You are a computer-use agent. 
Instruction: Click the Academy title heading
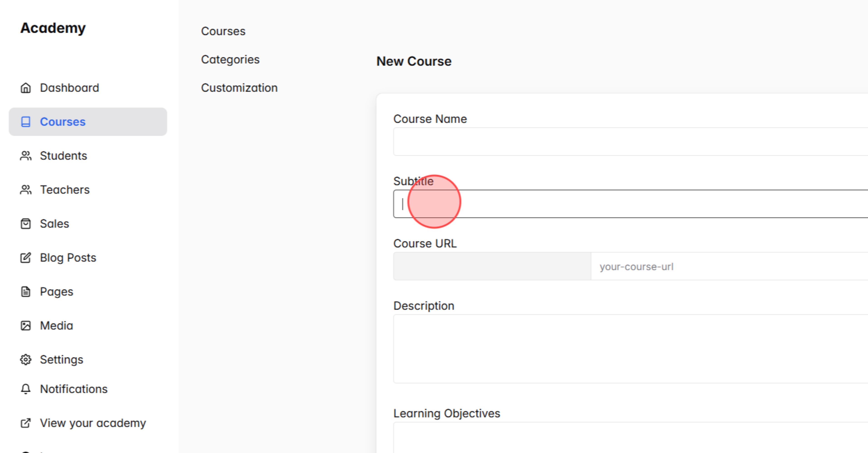(53, 28)
